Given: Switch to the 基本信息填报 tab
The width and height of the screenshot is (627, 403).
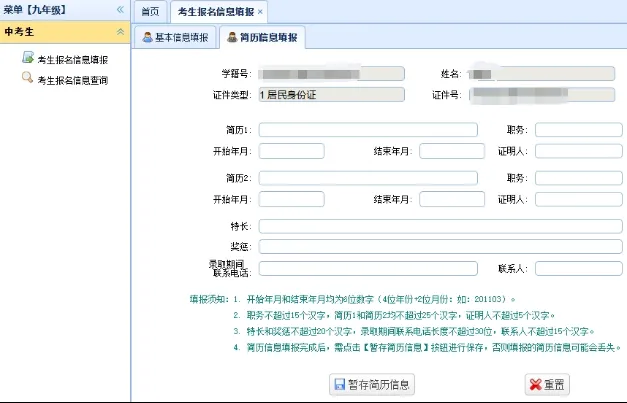Looking at the screenshot, I should pos(176,37).
